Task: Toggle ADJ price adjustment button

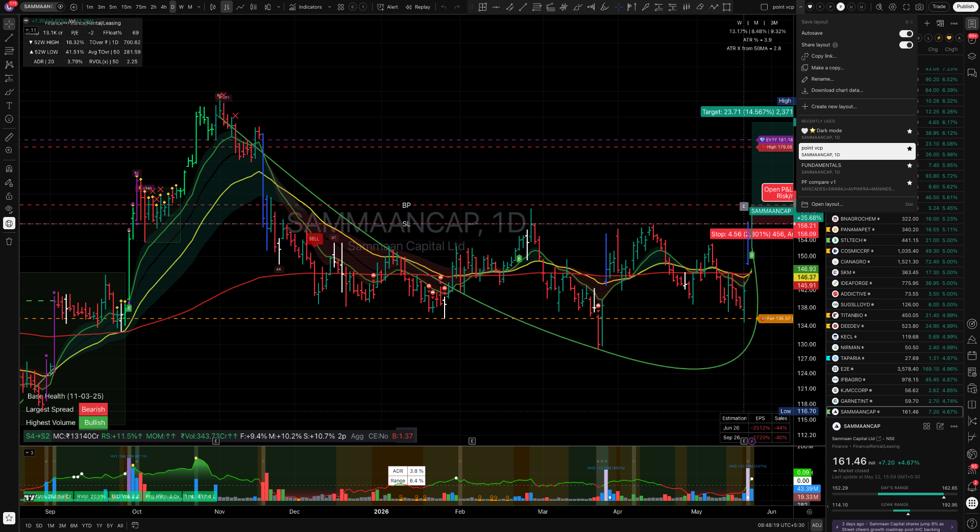Action: pyautogui.click(x=817, y=525)
